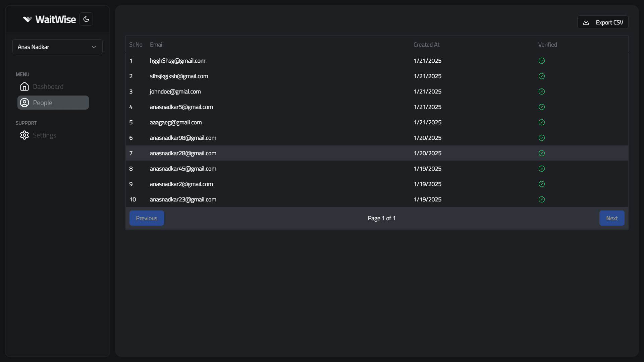The height and width of the screenshot is (362, 644).
Task: Select email hgghShsg@gmail.com
Action: pyautogui.click(x=177, y=61)
